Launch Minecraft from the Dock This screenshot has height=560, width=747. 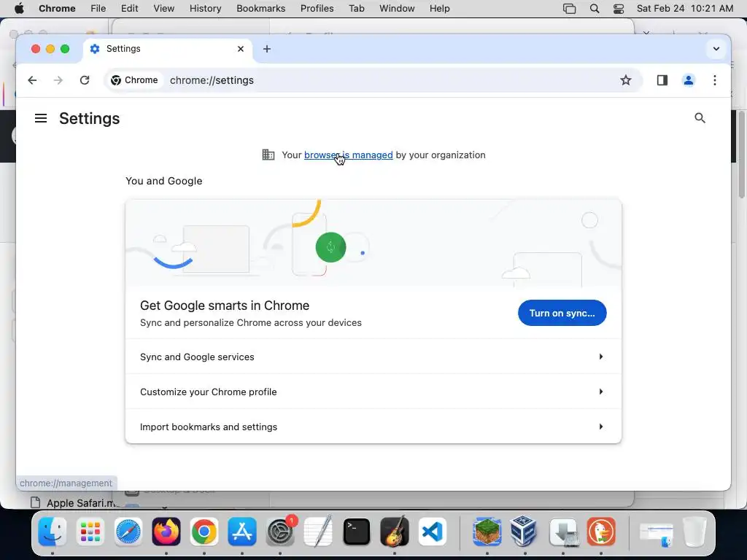tap(487, 532)
